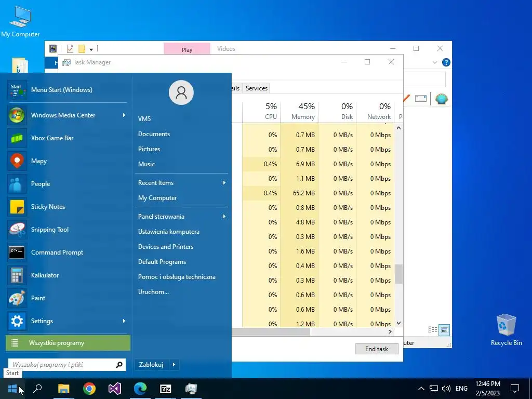This screenshot has width=532, height=399.
Task: Launch the People app
Action: (67, 183)
